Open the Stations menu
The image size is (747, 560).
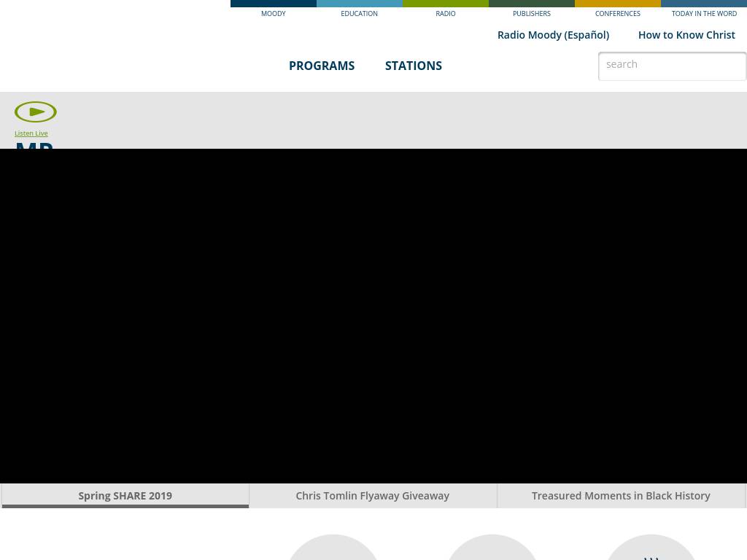414,66
